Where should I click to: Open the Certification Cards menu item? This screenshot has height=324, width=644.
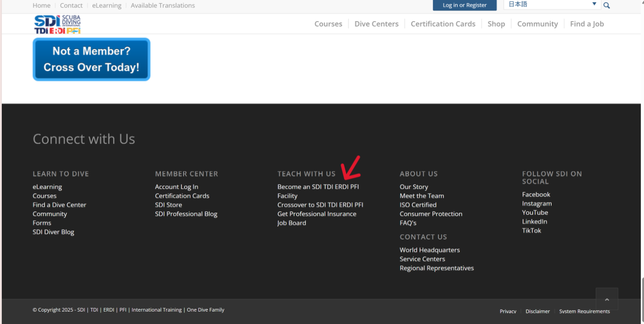pos(443,24)
